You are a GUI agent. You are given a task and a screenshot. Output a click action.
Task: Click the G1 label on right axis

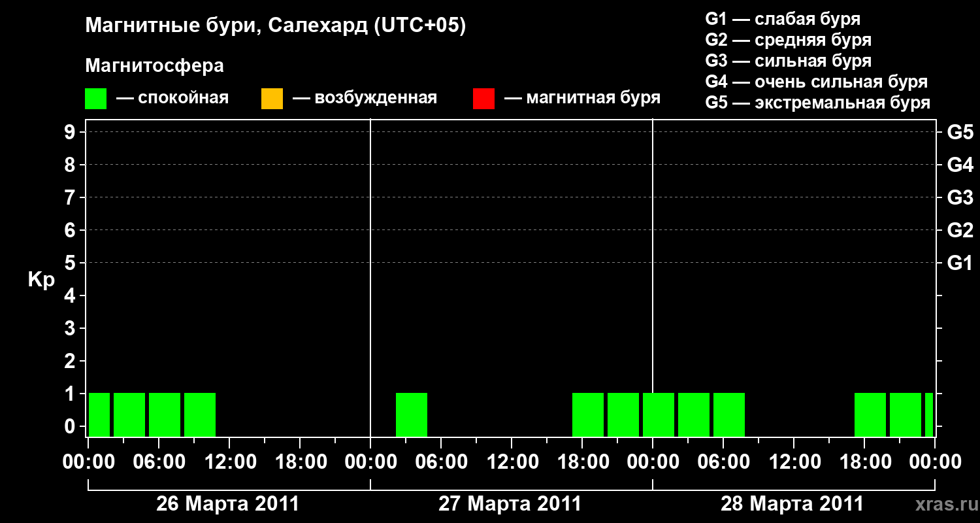(960, 263)
